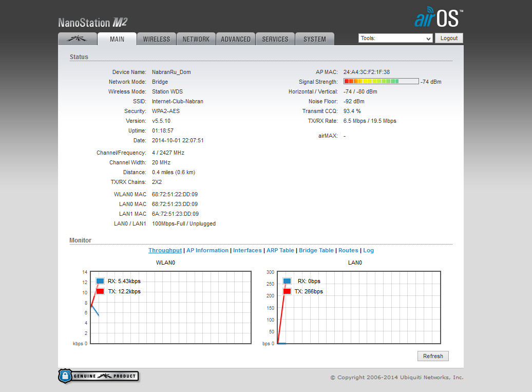Click the blue RX legend square in LAN0

tap(287, 281)
